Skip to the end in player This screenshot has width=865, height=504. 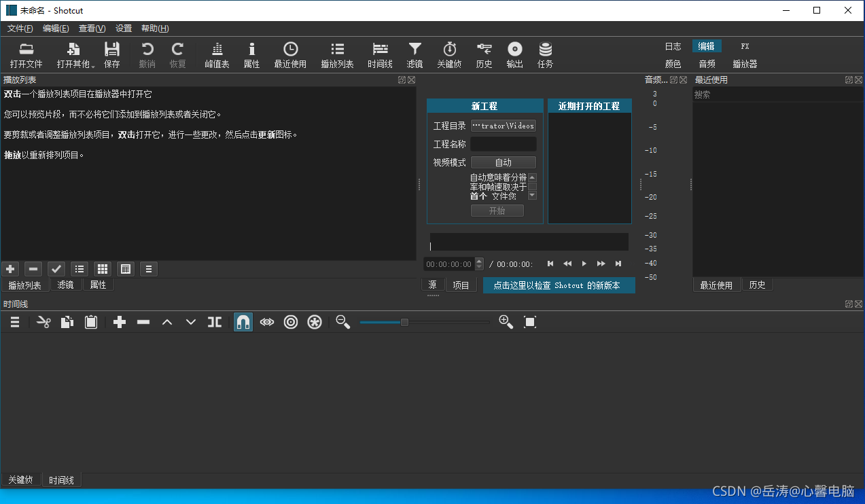pos(618,264)
